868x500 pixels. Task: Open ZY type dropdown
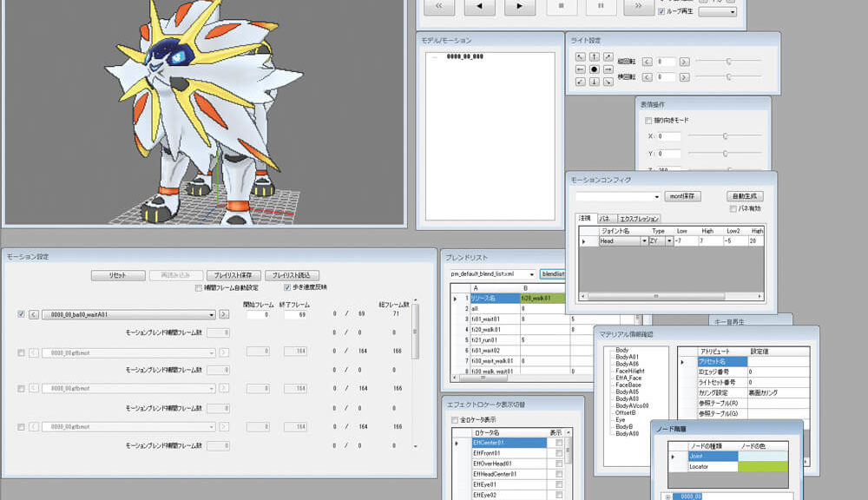coord(668,241)
